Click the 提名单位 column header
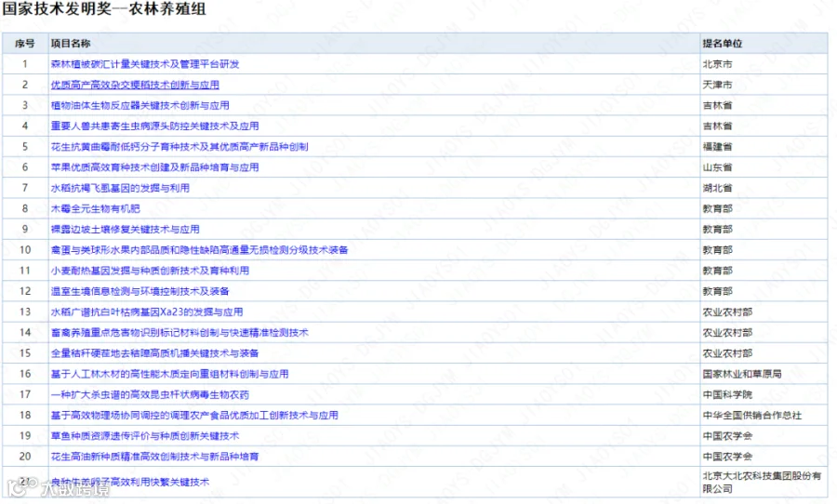Image resolution: width=837 pixels, height=504 pixels. click(x=723, y=44)
